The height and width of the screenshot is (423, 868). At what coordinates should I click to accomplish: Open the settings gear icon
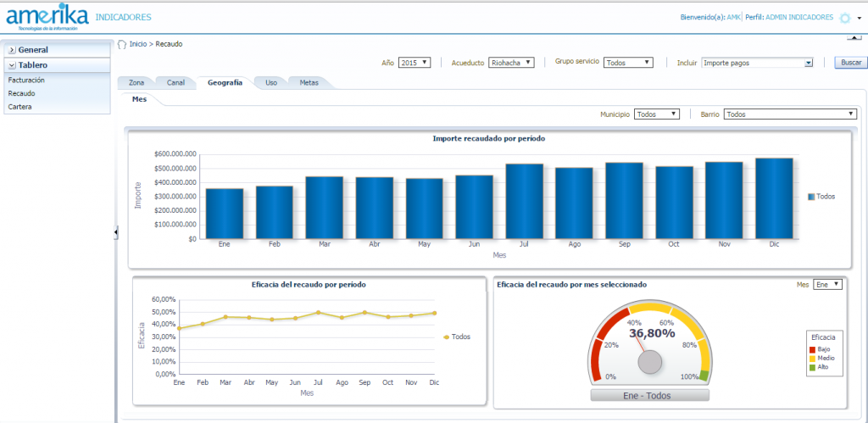(x=844, y=18)
